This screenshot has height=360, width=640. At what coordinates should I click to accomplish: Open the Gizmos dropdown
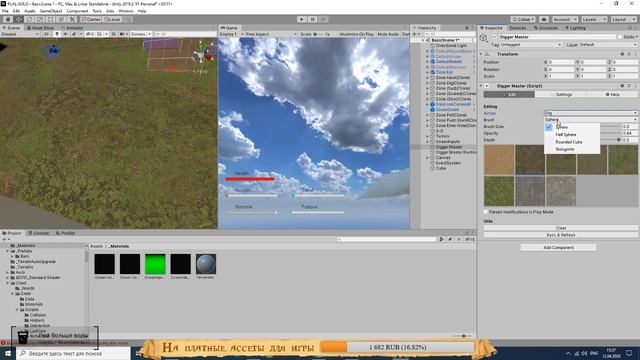(140, 34)
